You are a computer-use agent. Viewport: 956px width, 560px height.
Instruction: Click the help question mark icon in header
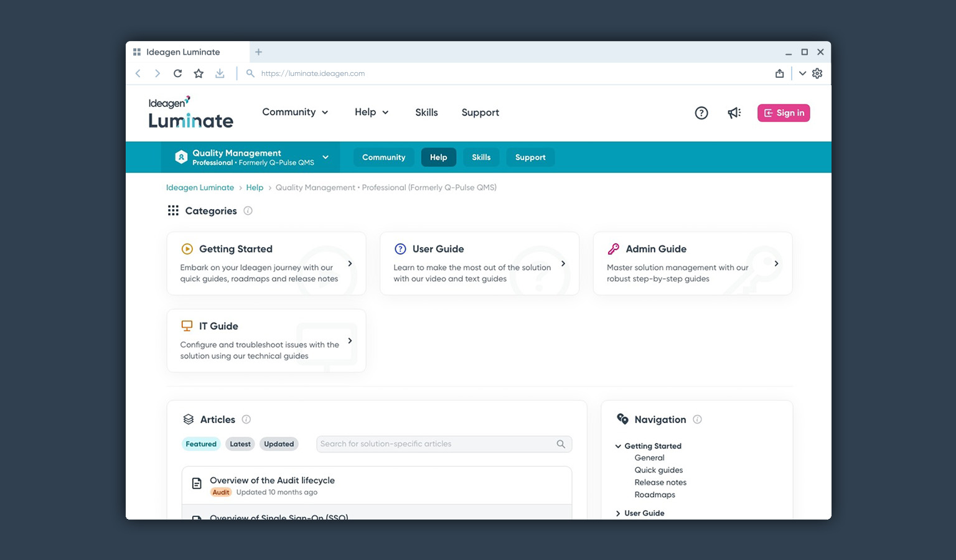point(701,113)
